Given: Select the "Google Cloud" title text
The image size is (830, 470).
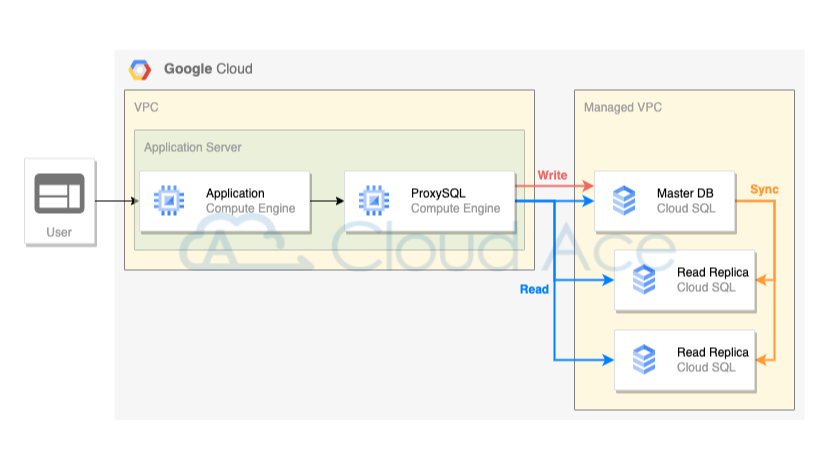Looking at the screenshot, I should point(208,69).
